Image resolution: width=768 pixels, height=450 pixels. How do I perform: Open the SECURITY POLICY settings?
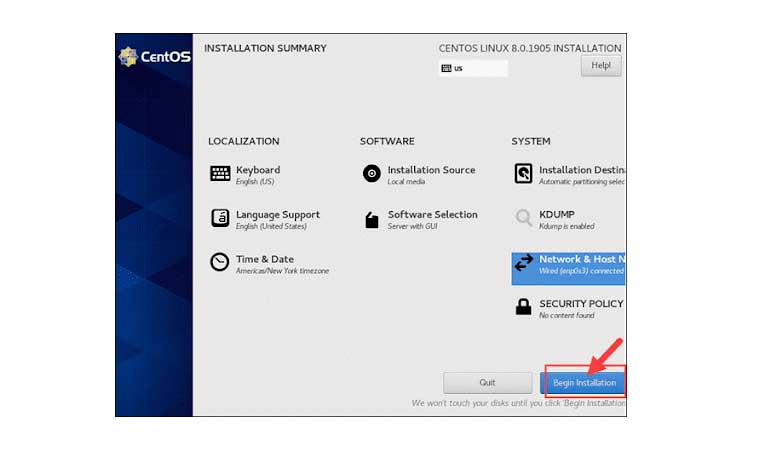click(x=569, y=308)
